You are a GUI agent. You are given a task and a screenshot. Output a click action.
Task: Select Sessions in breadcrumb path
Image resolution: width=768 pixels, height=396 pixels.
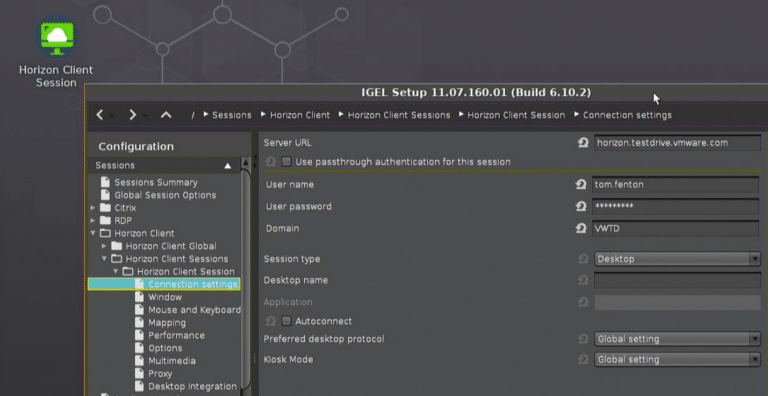tap(232, 115)
